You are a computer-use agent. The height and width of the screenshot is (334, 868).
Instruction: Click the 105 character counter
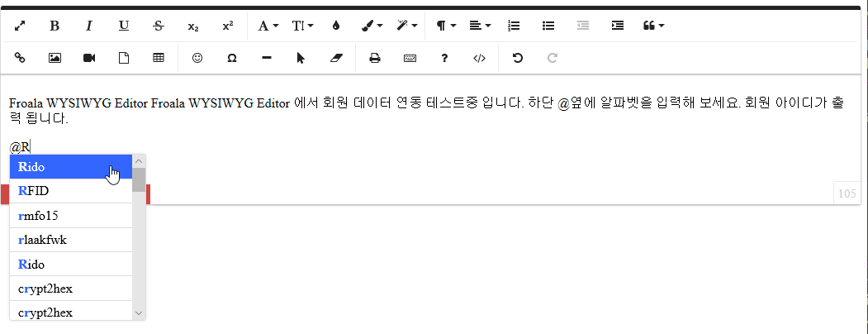[847, 193]
